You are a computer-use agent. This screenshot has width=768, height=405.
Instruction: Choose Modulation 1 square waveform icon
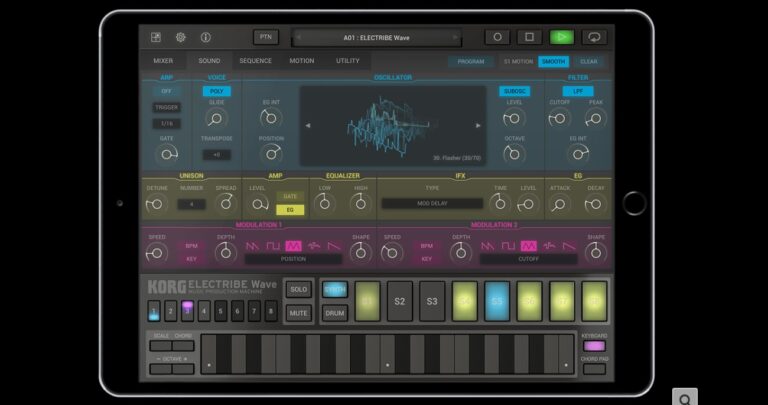coord(273,246)
